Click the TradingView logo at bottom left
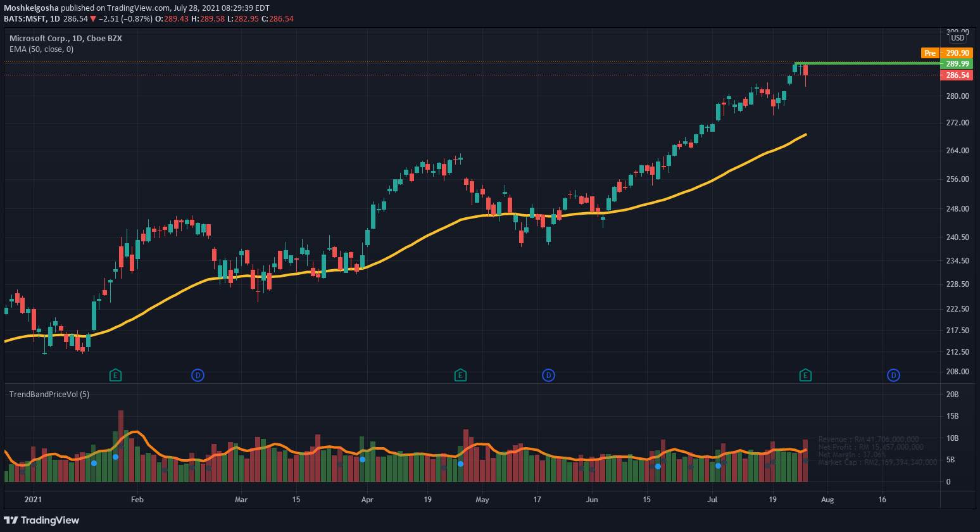This screenshot has width=980, height=532. pos(42,521)
